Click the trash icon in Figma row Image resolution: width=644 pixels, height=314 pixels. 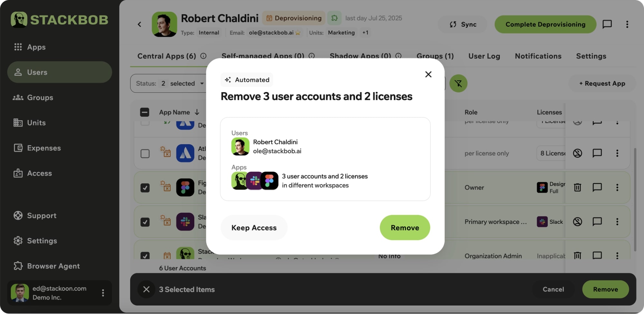click(x=577, y=187)
